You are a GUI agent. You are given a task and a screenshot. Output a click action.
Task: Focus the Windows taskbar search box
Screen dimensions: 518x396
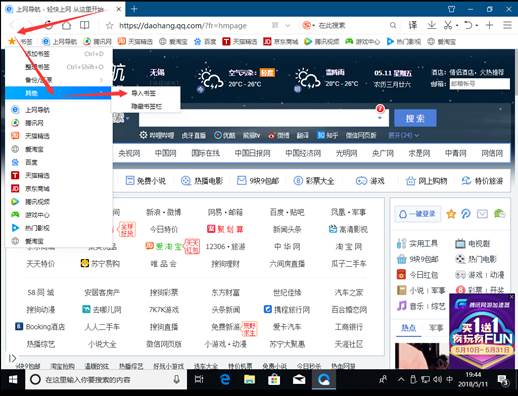106,379
